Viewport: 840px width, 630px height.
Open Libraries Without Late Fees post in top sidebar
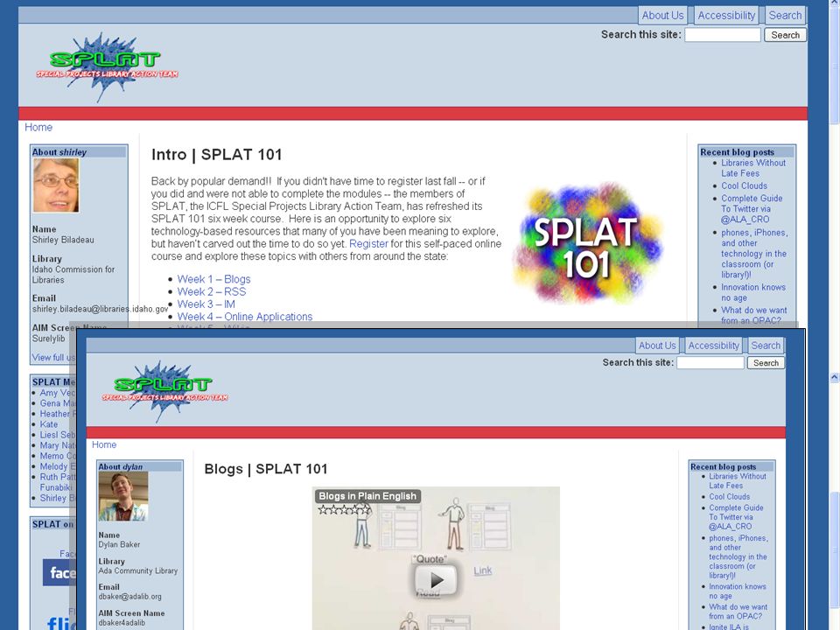753,168
